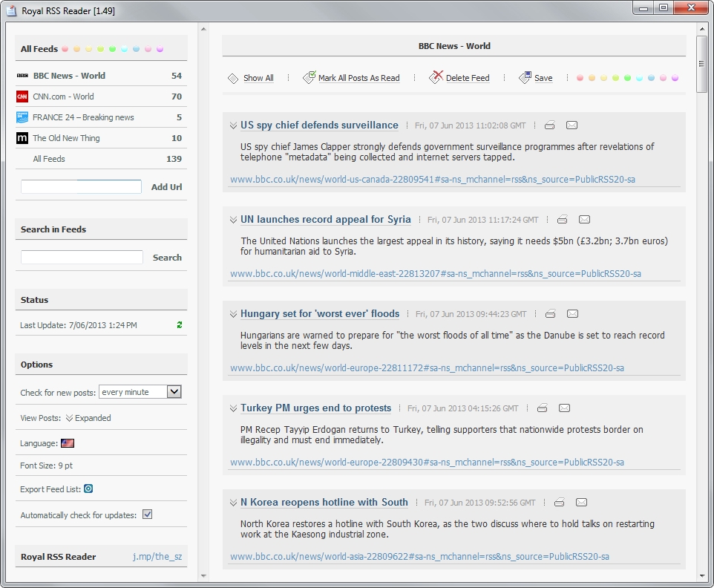Click the green refresh icon beside Last Update
This screenshot has height=588, width=714.
tap(179, 325)
